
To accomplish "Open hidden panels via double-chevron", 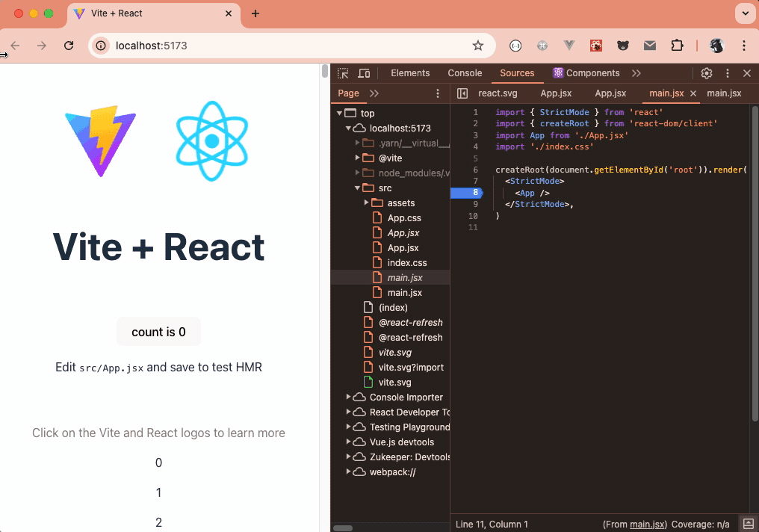I will click(x=636, y=72).
